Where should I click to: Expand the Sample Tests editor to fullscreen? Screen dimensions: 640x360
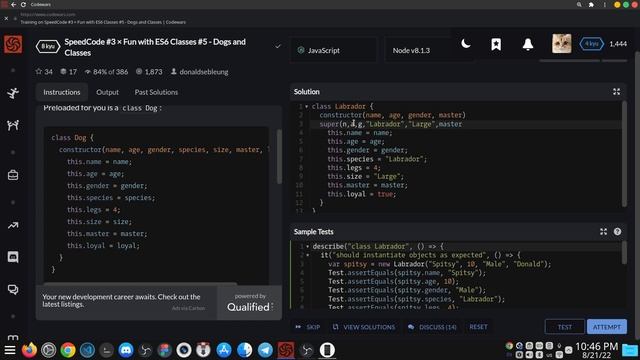tap(603, 231)
